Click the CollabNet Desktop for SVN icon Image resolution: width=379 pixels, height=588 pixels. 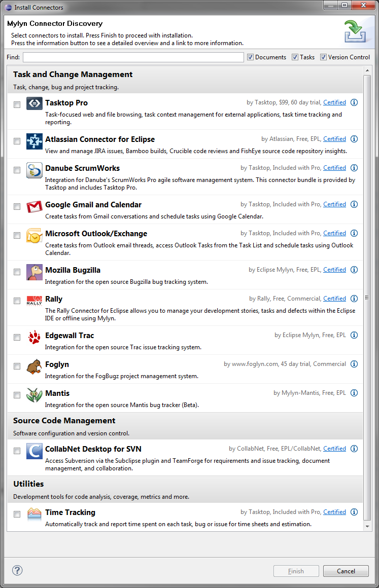coord(34,451)
